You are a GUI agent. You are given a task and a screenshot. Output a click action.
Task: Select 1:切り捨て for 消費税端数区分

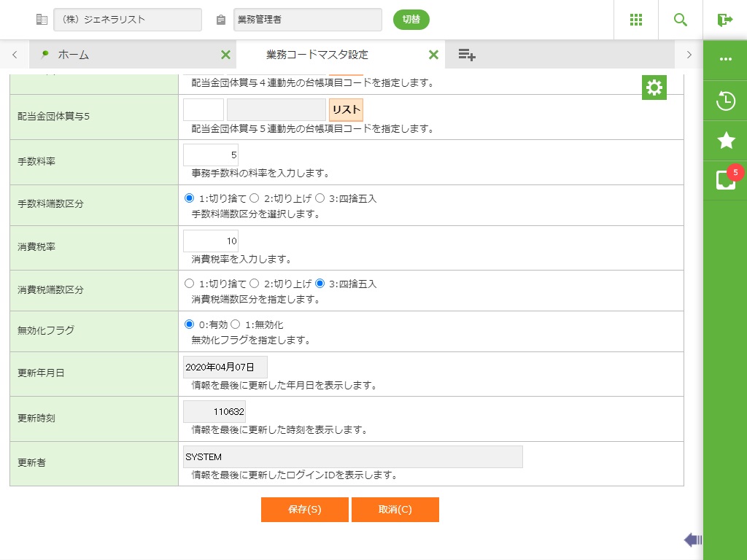190,284
